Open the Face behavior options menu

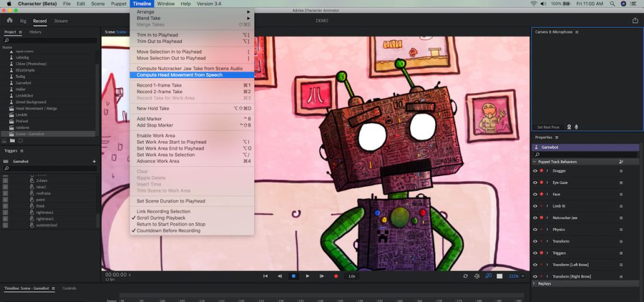621,194
